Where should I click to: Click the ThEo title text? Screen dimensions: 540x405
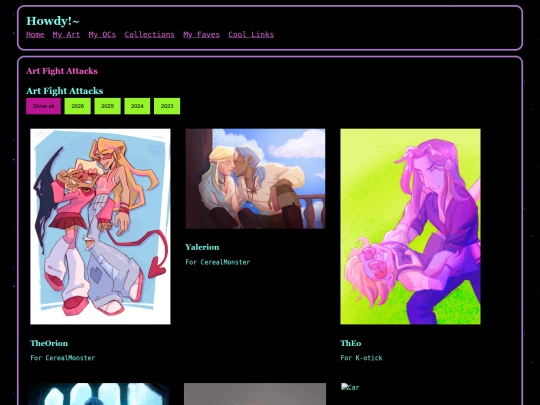pos(351,343)
